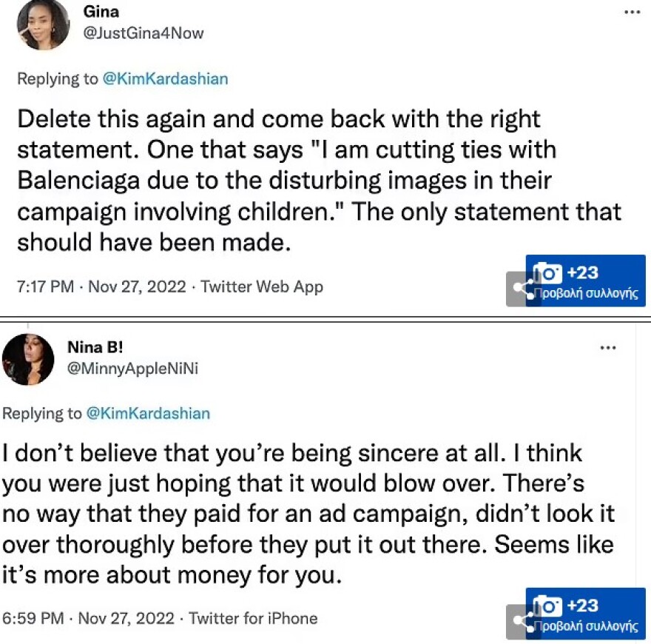Click the 7:17 PM Nov 27, 2022 timestamp
Viewport: 651px width, 644px height.
coord(101,286)
